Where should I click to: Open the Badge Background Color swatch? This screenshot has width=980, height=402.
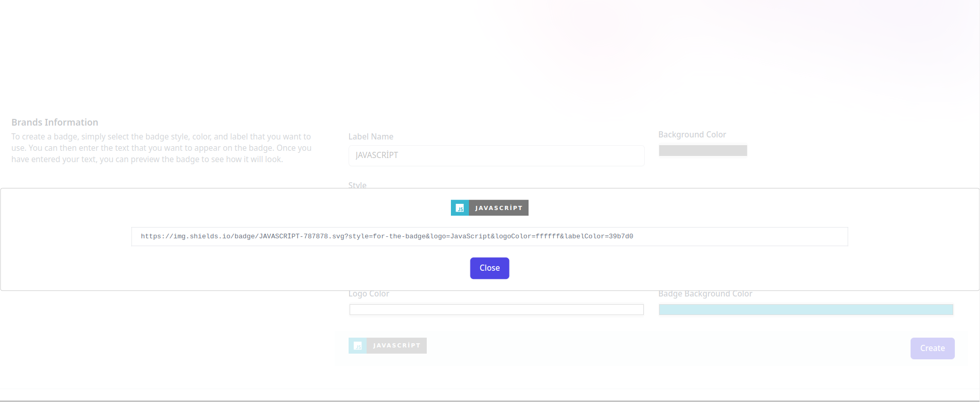(x=806, y=310)
